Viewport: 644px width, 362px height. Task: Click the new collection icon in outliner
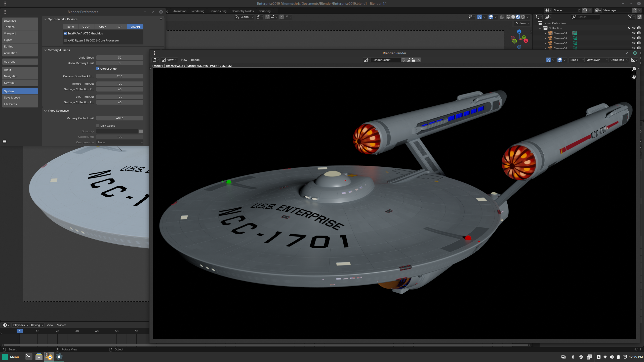coord(639,17)
